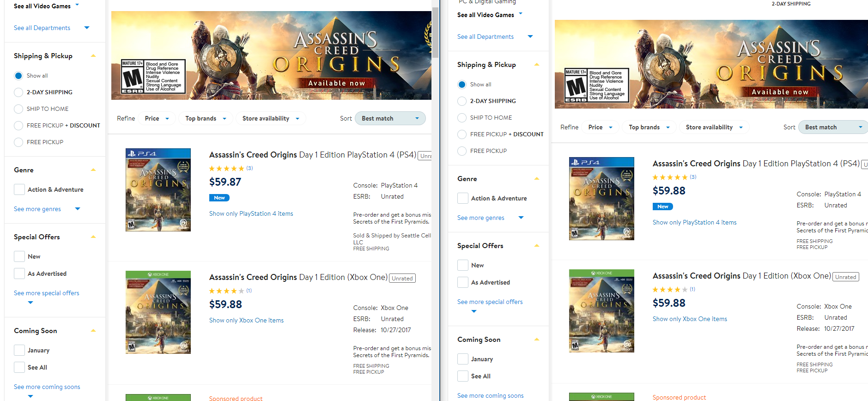Open Top brands dropdown in right window
The width and height of the screenshot is (868, 401).
(649, 128)
